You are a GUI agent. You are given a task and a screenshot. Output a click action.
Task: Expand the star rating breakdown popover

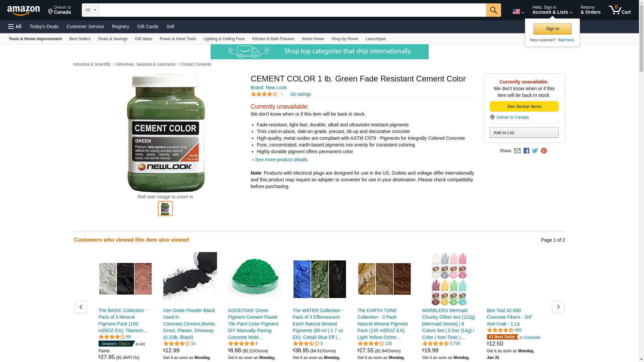(x=267, y=94)
